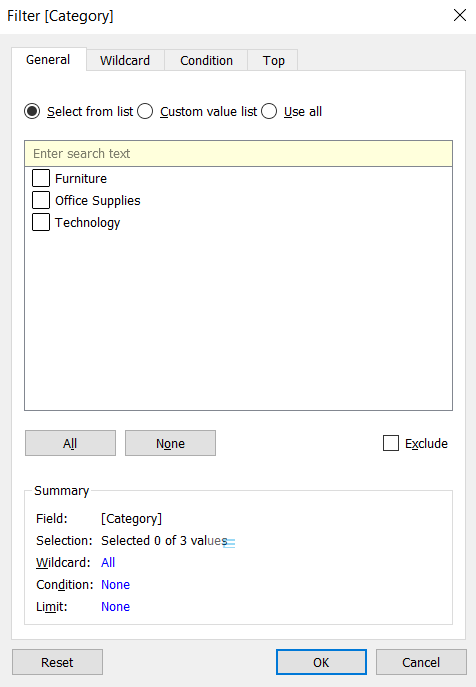The image size is (476, 687).
Task: Close the Filter Category dialog
Action: 459,15
